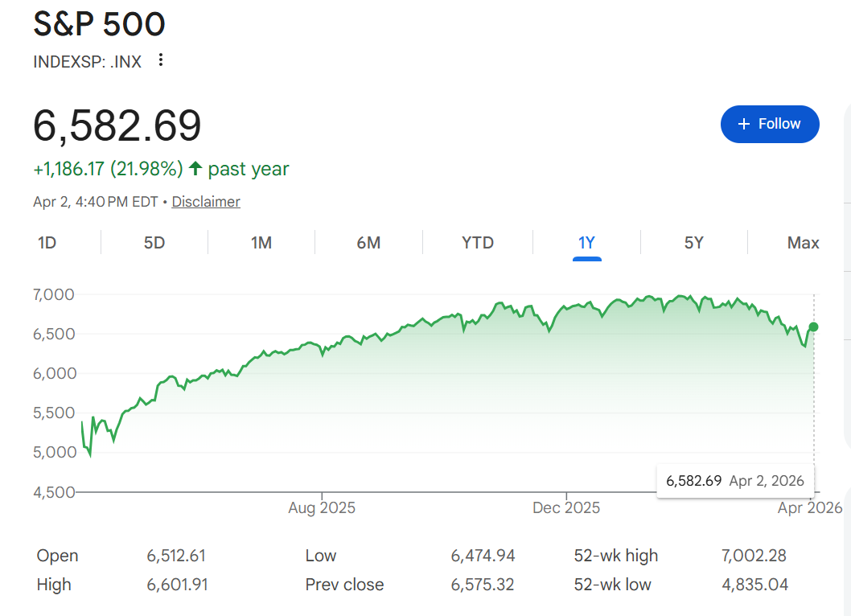Click the Aug 2025 axis label

click(322, 508)
